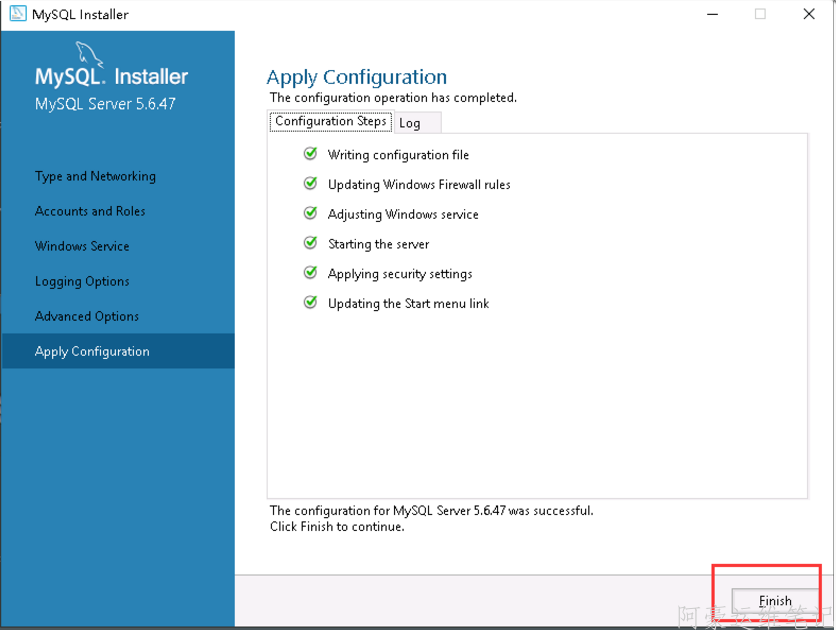Image resolution: width=836 pixels, height=630 pixels.
Task: Click green checkmark beside Applying security settings
Action: [310, 273]
